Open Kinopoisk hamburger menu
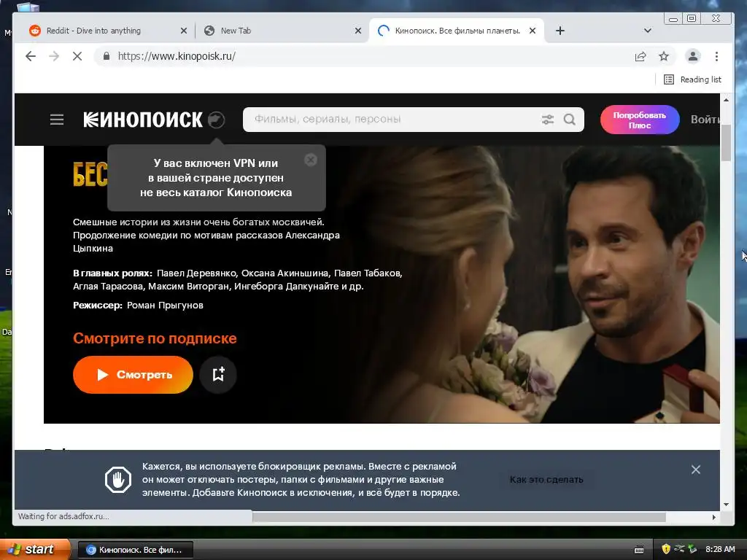The image size is (747, 560). coord(57,120)
